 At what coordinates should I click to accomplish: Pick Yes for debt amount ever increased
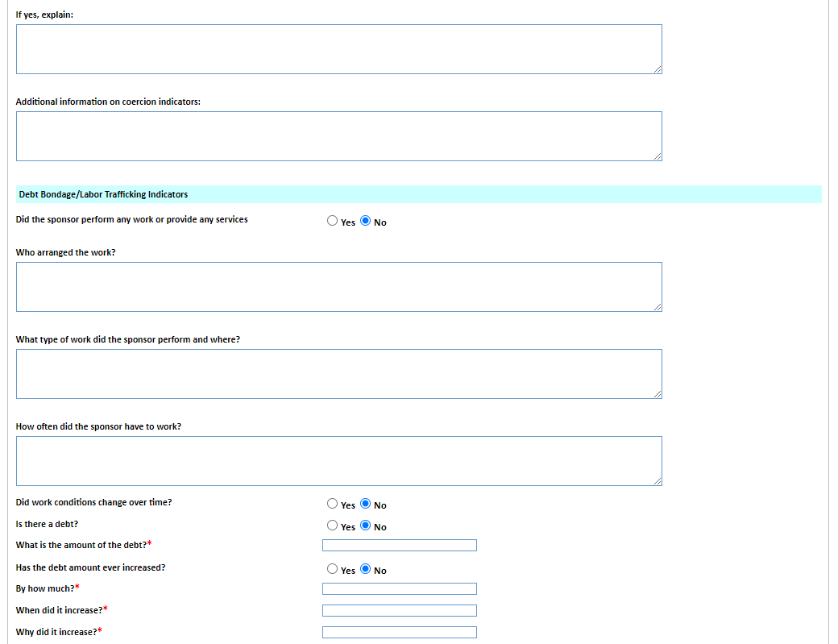click(333, 569)
